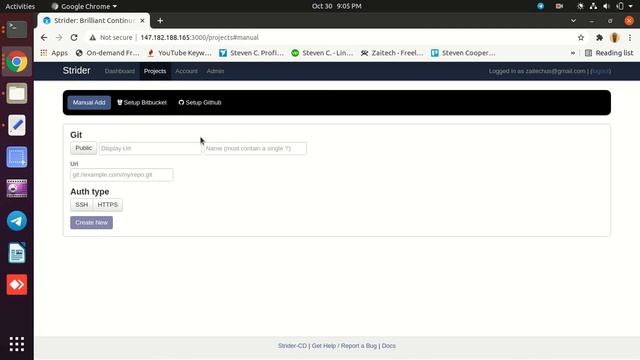640x360 pixels.
Task: Select the Manual Add tab
Action: (89, 102)
